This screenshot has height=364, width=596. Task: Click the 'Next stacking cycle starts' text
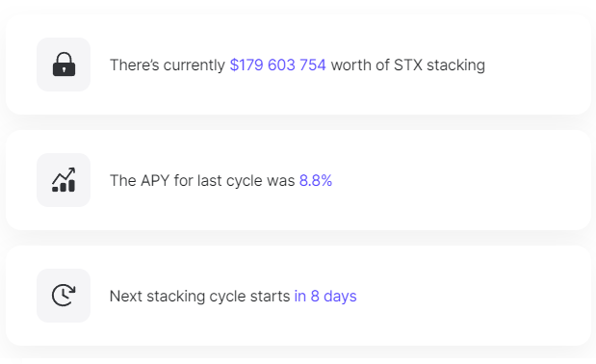click(x=200, y=296)
